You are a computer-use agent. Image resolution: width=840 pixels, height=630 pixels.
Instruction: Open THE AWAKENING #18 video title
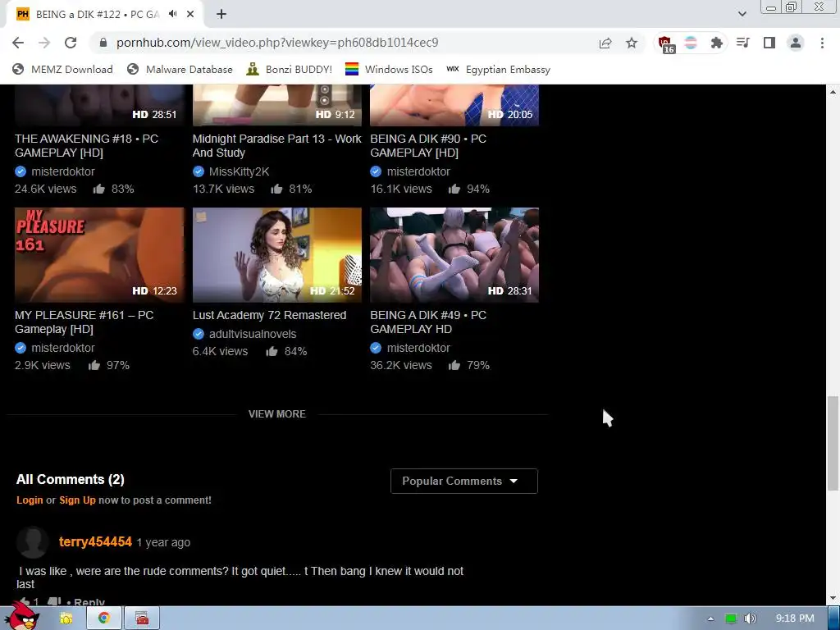point(86,146)
